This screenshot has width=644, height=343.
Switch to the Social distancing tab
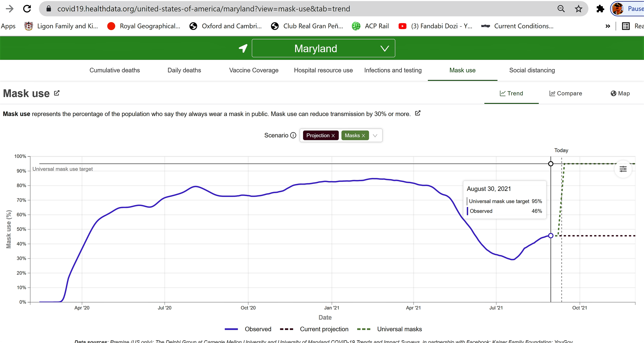coord(532,70)
